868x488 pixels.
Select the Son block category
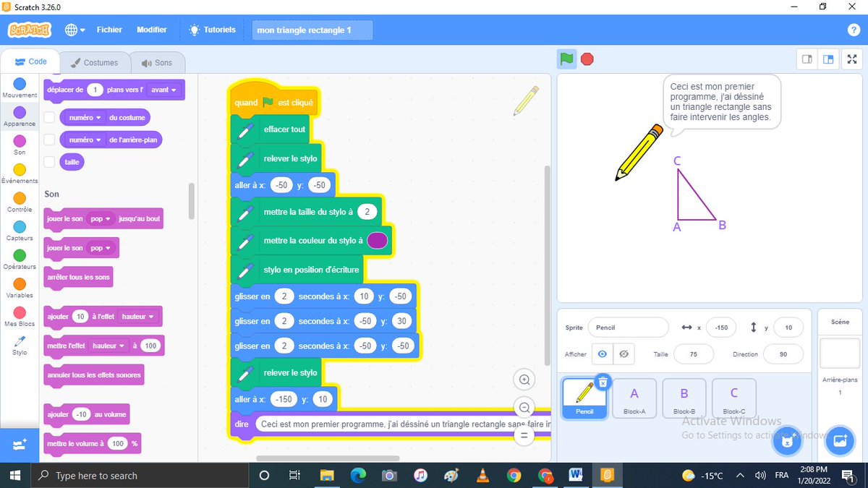click(20, 145)
